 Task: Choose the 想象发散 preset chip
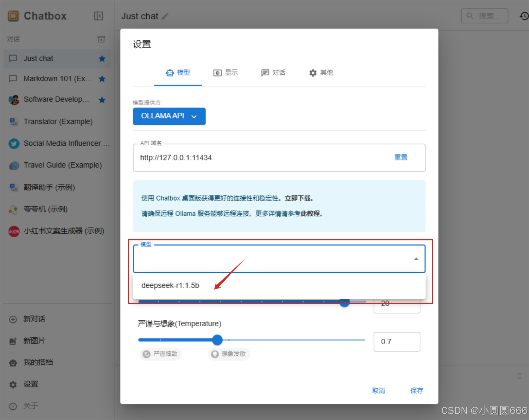[x=229, y=354]
